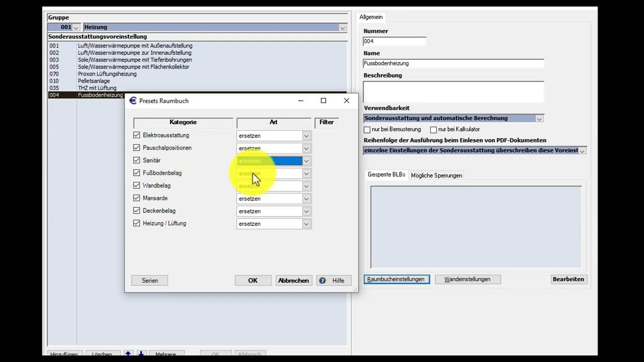Click the Serien button
Screen dimensions: 644x362
coord(149,281)
